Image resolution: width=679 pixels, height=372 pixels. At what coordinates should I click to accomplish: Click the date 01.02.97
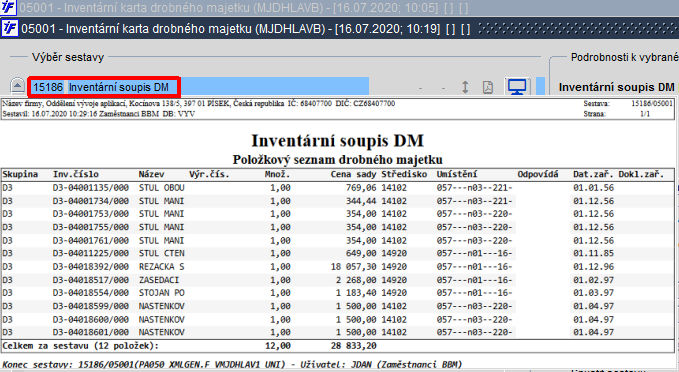pos(593,280)
